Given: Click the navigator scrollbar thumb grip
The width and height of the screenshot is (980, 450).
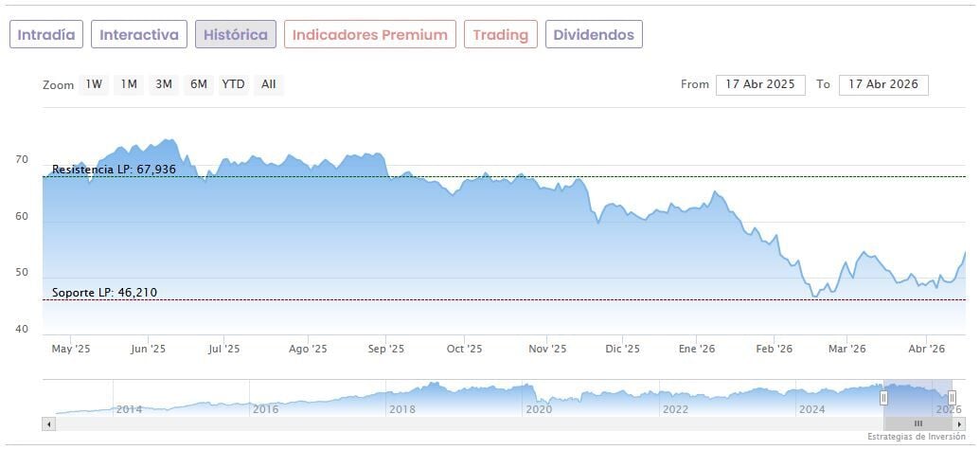Looking at the screenshot, I should click(918, 423).
